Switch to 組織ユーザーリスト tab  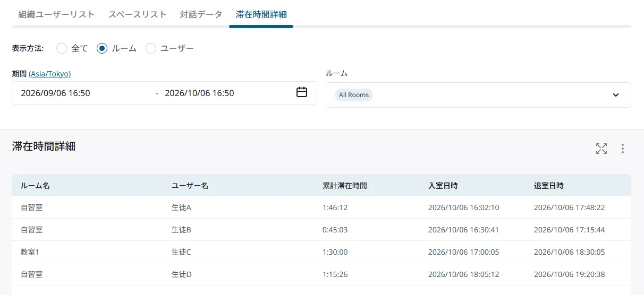coord(57,14)
